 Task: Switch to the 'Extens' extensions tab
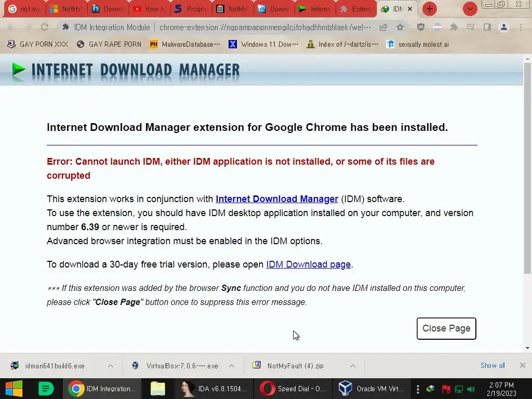pos(356,9)
